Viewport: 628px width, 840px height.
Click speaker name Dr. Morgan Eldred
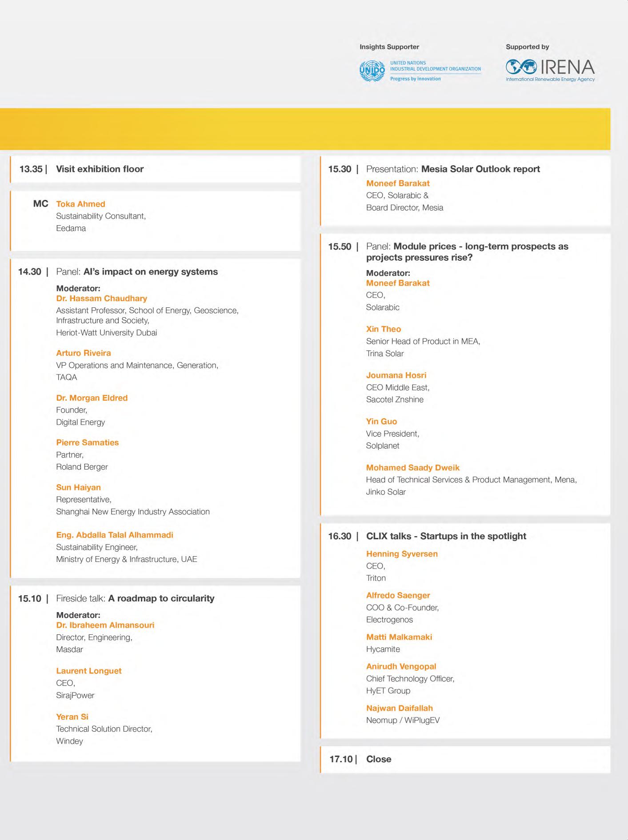[92, 398]
